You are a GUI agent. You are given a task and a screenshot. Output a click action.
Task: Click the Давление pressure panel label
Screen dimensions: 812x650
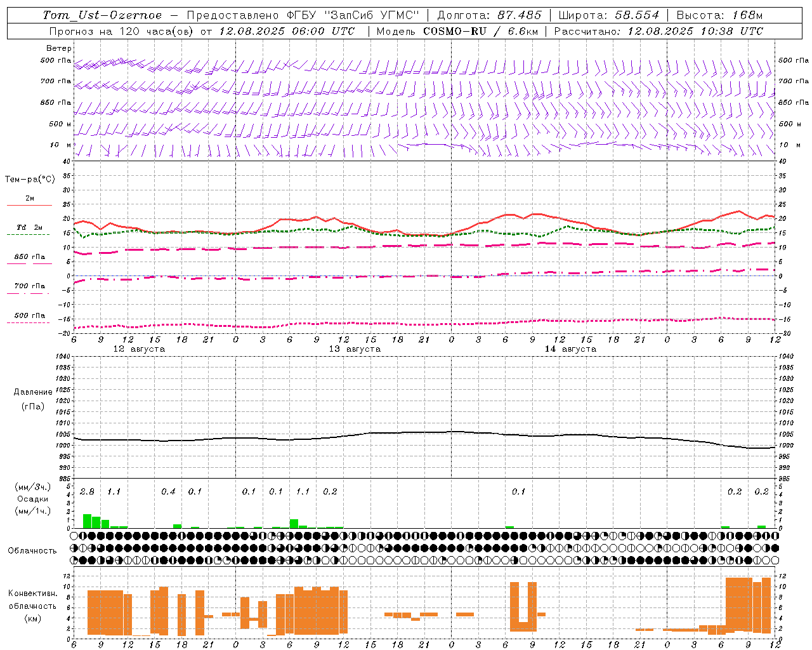[x=33, y=392]
